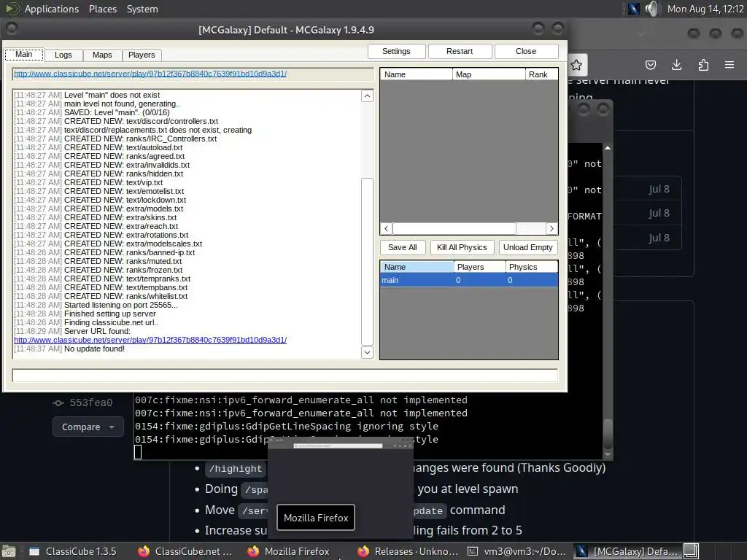This screenshot has height=560, width=747.
Task: Switch to the Logs tab
Action: pyautogui.click(x=63, y=55)
